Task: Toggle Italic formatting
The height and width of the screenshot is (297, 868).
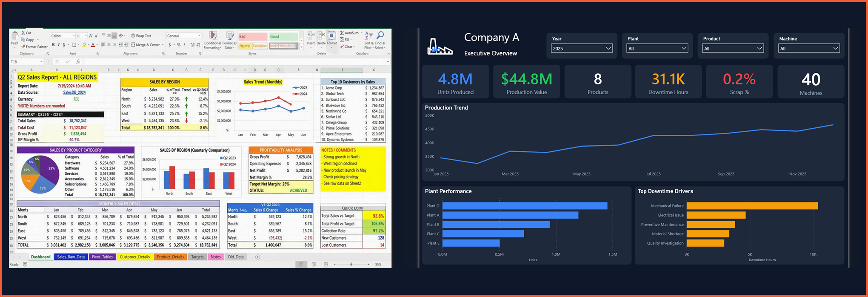Action: 59,45
